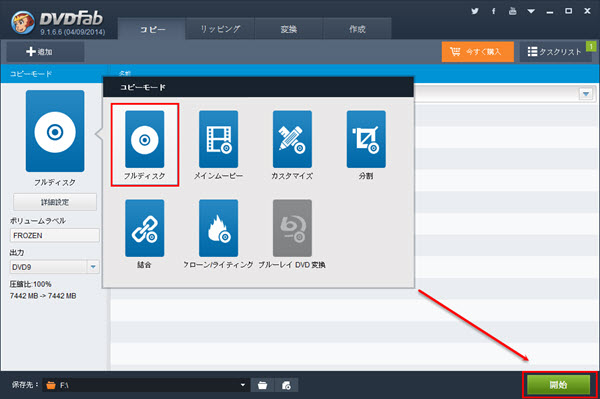Select Blu-ray to DVD conversion mode
The image size is (600, 399).
(x=292, y=233)
